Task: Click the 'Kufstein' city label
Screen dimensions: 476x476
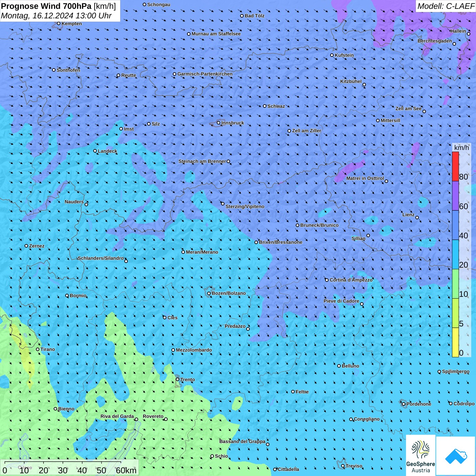Action: pos(344,55)
